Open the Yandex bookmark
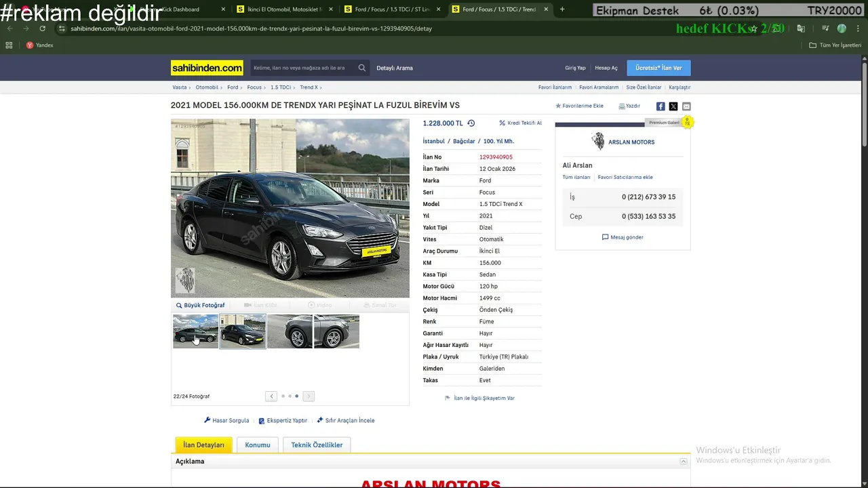This screenshot has width=868, height=488. [39, 45]
